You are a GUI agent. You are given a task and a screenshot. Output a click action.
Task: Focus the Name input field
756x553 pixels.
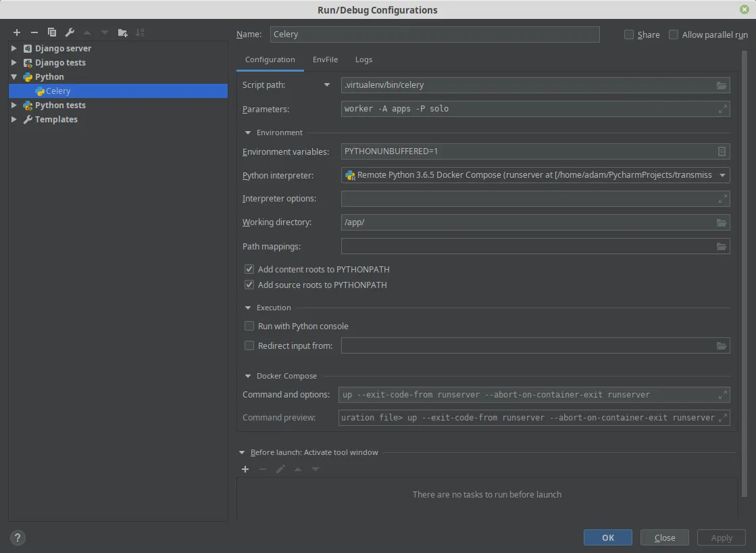click(x=434, y=34)
